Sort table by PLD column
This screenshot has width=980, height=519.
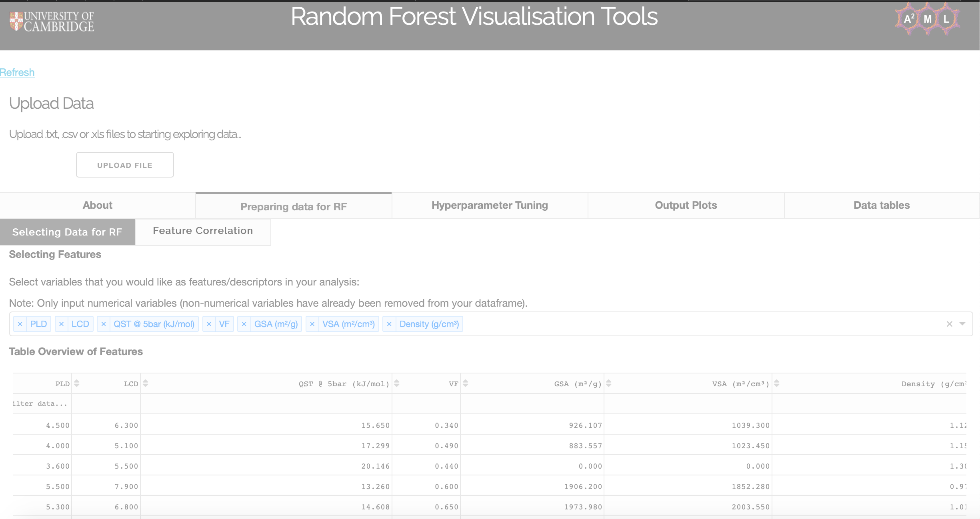click(77, 383)
